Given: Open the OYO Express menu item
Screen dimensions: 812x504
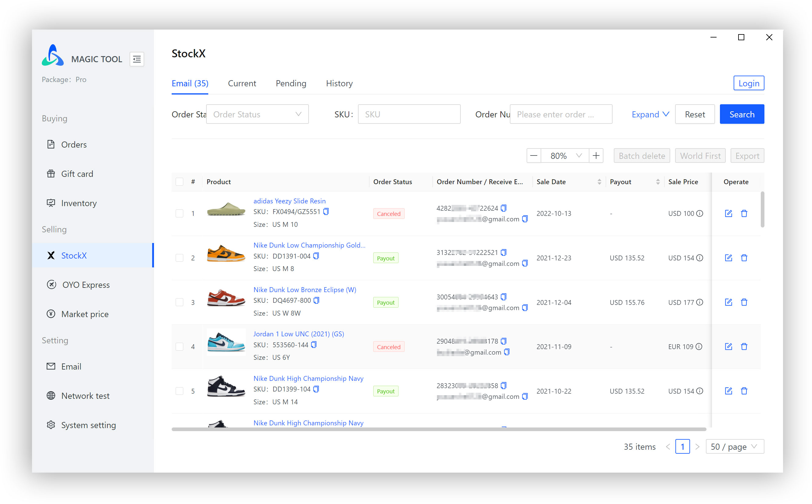Looking at the screenshot, I should click(86, 285).
